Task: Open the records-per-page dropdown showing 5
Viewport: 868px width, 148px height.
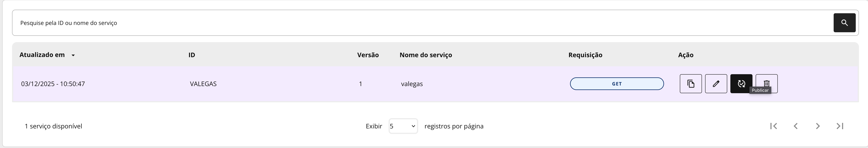Action: (x=403, y=126)
